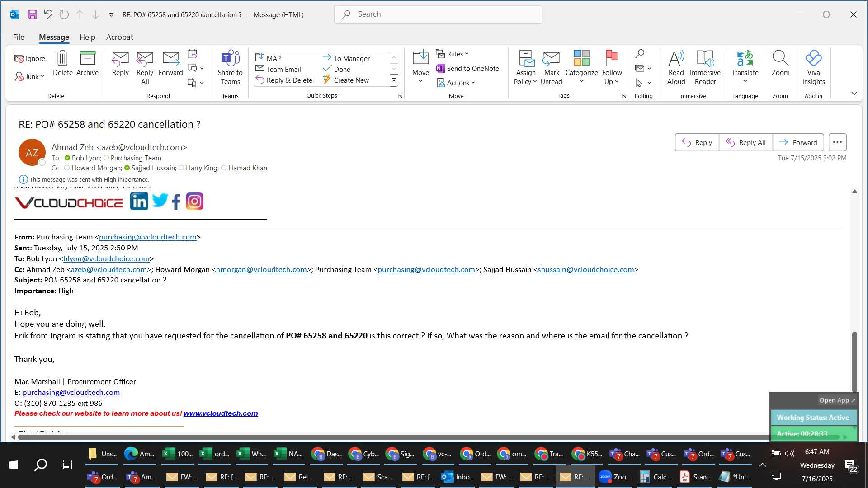Select the Message ribbon tab
868x488 pixels.
pos(54,37)
